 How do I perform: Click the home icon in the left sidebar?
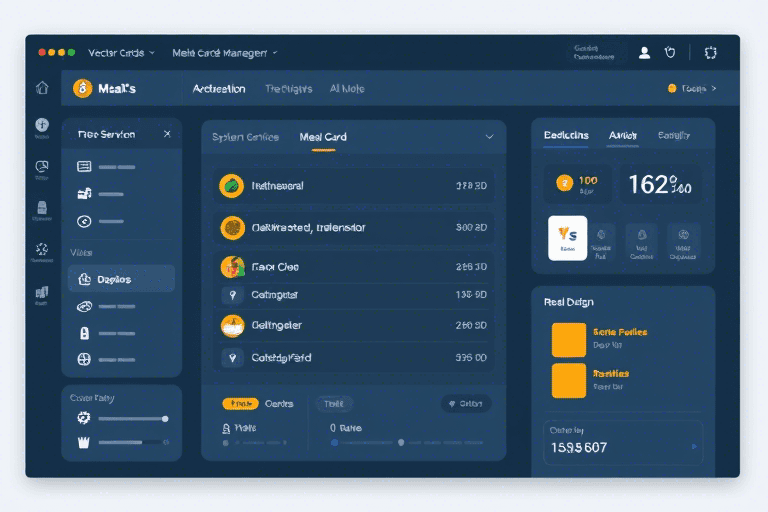42,88
